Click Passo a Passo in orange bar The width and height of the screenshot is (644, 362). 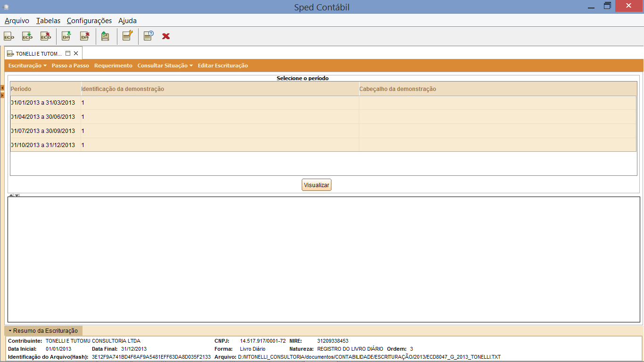tap(70, 66)
